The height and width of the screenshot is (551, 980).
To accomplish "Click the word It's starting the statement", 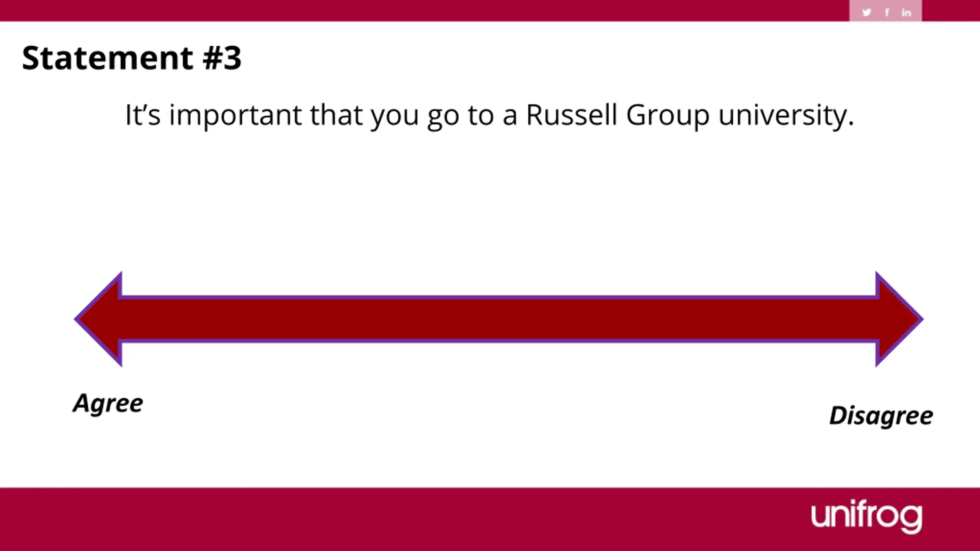I will (143, 115).
